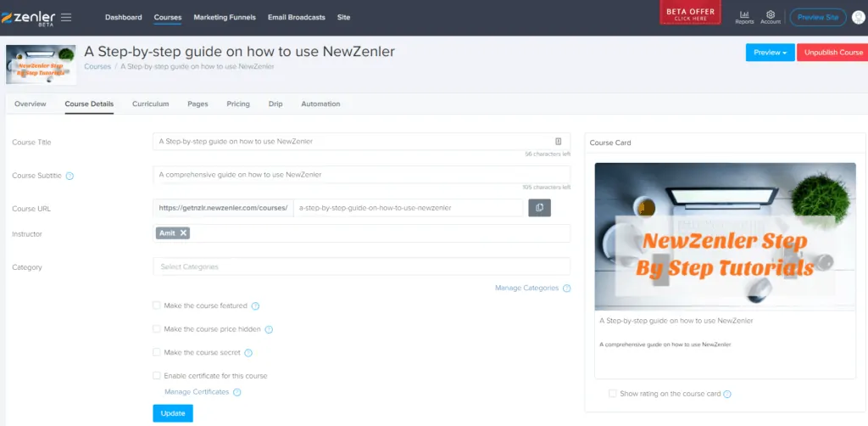This screenshot has height=426, width=868.
Task: Copy the course URL with the copy icon
Action: click(540, 208)
